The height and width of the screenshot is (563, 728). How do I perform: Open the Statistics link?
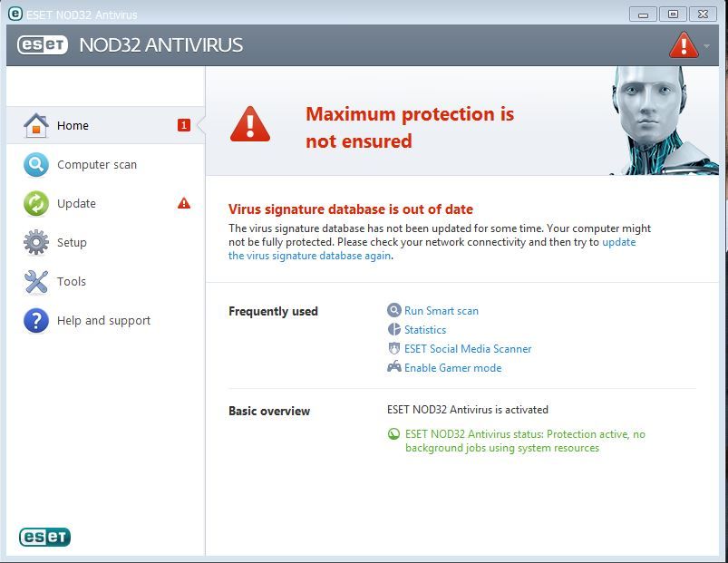(x=424, y=330)
